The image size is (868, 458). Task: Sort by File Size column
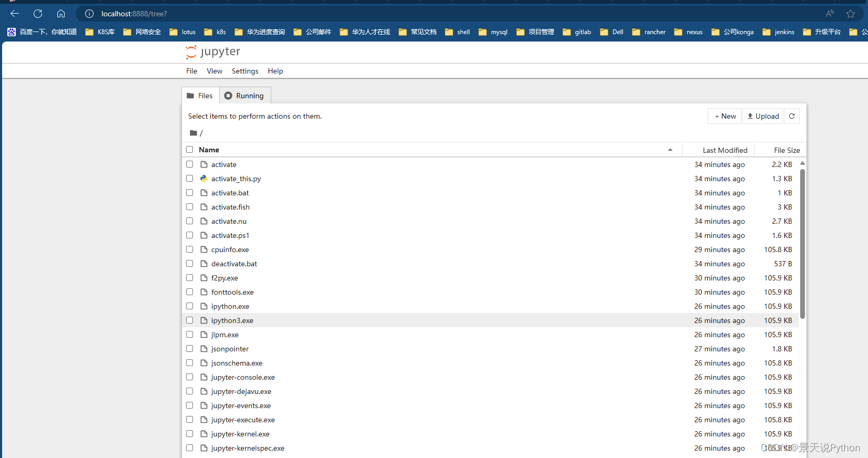coord(787,150)
